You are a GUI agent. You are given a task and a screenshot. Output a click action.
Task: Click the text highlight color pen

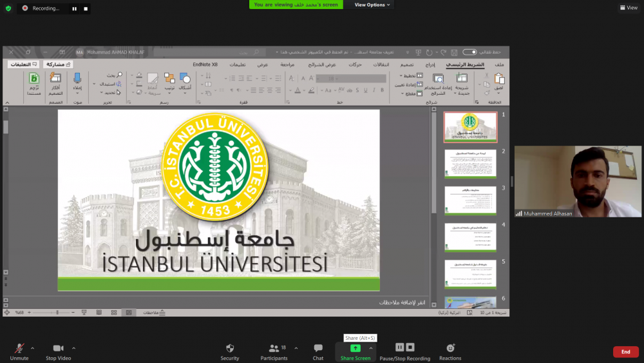click(x=311, y=90)
